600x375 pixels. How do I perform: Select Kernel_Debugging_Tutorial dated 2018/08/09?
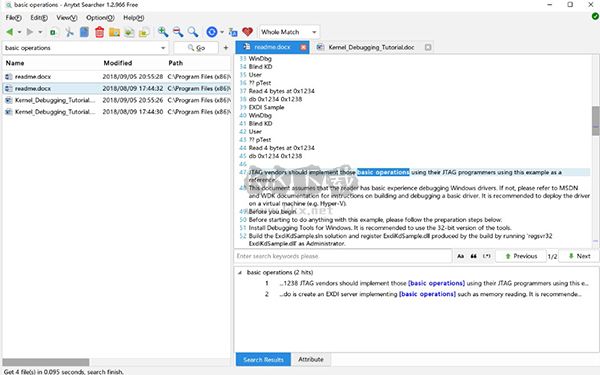coord(117,112)
